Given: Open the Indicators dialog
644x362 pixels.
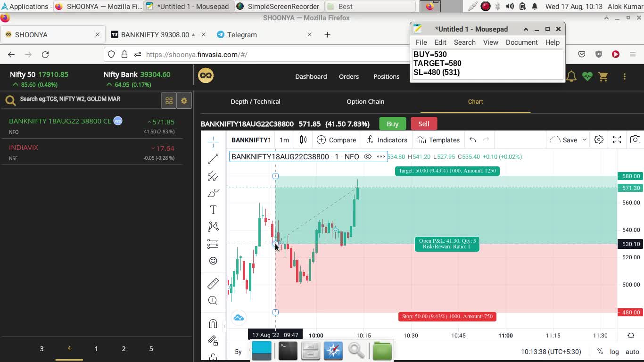Looking at the screenshot, I should (387, 140).
